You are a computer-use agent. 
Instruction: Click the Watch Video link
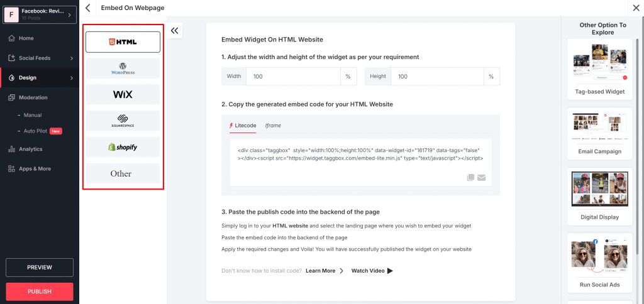click(x=372, y=271)
